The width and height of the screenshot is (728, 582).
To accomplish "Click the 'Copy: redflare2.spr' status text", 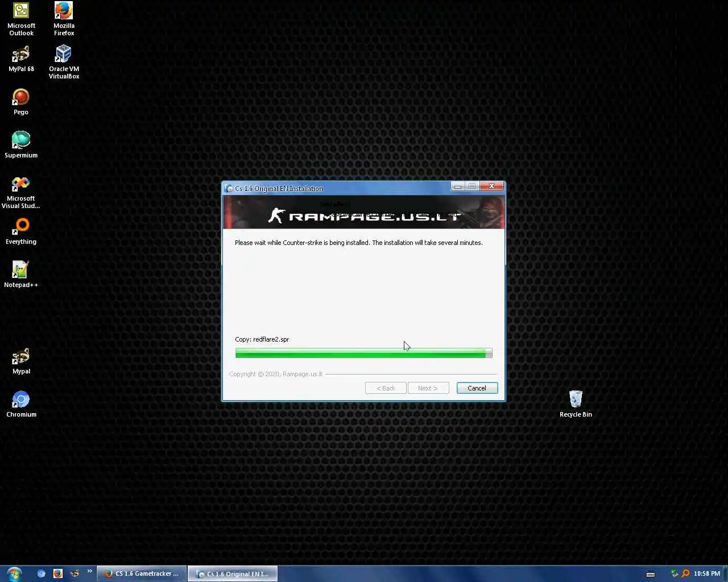I will point(262,339).
